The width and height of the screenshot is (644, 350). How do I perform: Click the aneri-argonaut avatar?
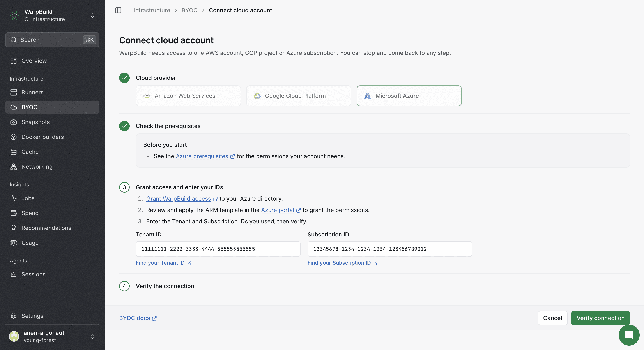click(14, 336)
